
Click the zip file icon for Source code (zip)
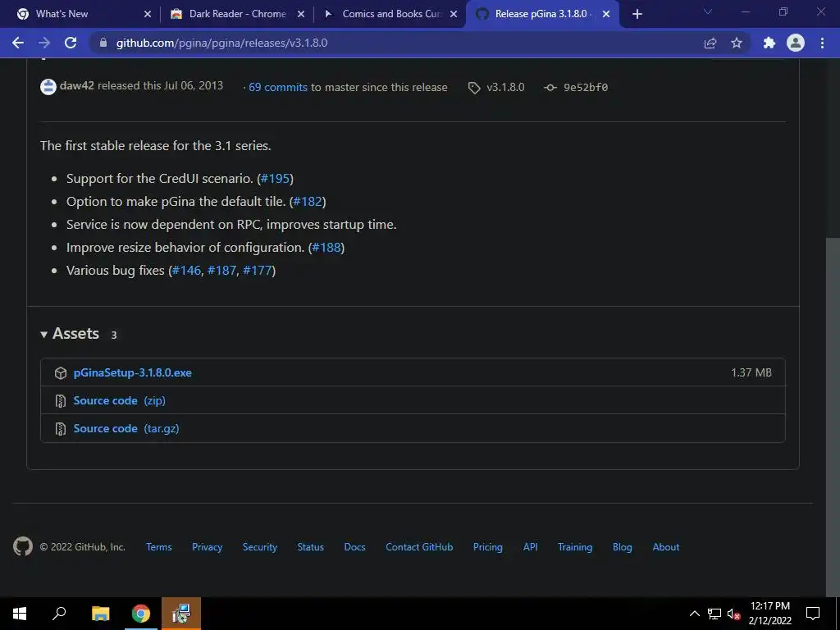[x=61, y=400]
